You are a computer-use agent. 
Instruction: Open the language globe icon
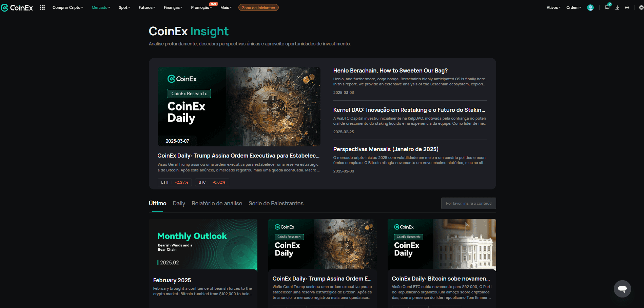point(641,7)
